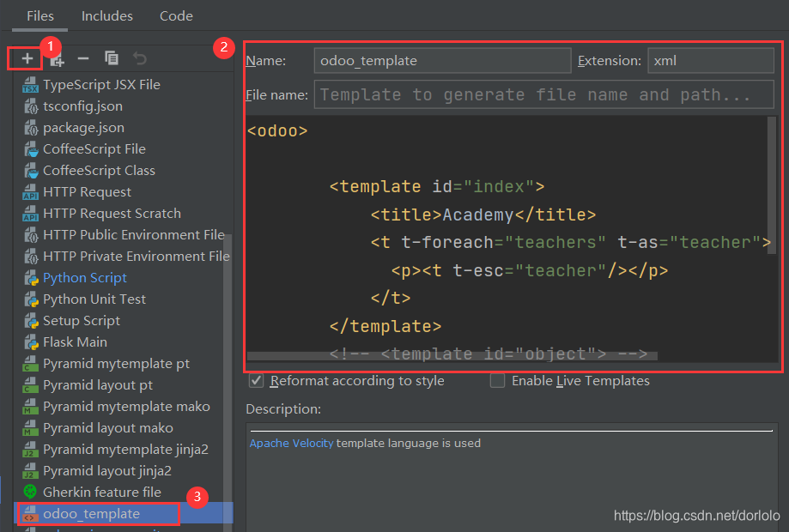This screenshot has height=532, width=789.
Task: Select package.json in the template list
Action: pyautogui.click(x=83, y=128)
